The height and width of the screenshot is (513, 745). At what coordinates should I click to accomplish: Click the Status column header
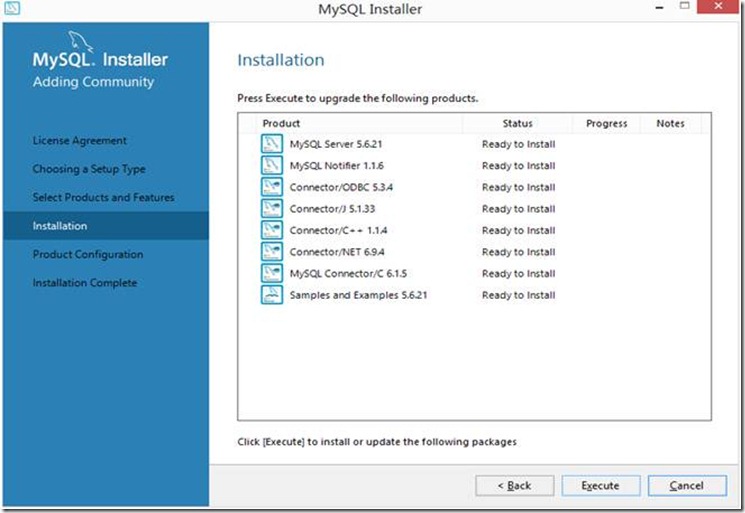[x=517, y=124]
